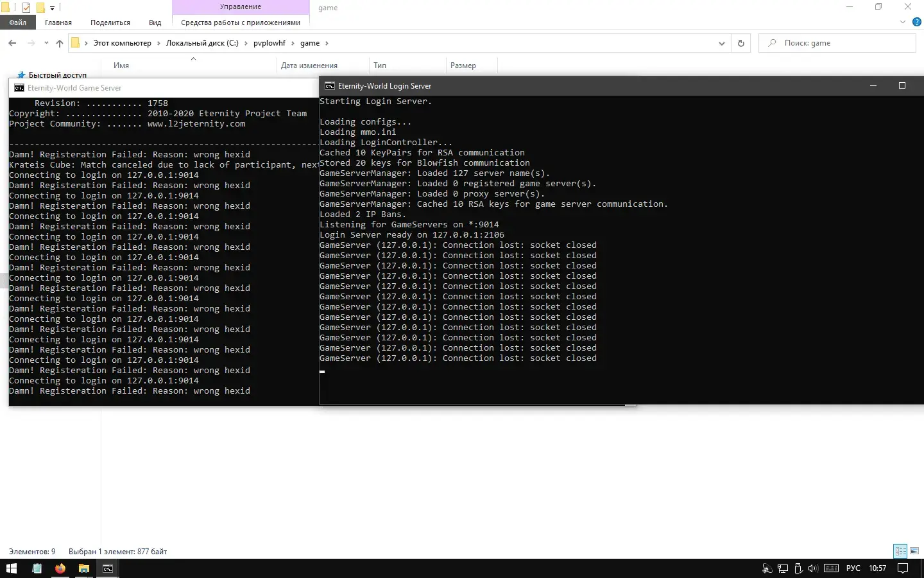Maximize the Login Server console window
The height and width of the screenshot is (578, 924).
tap(902, 86)
